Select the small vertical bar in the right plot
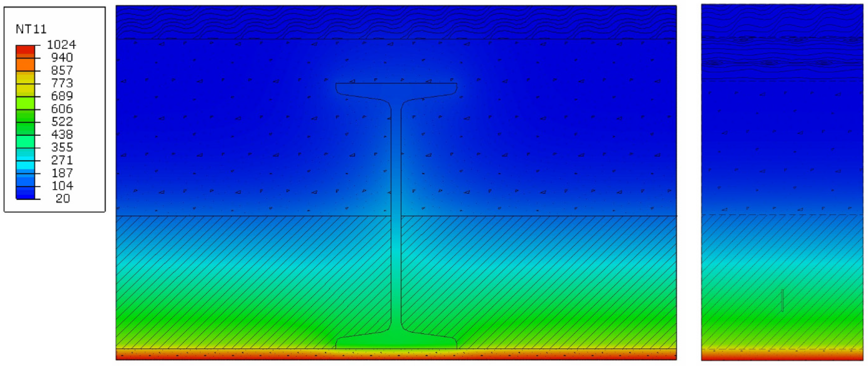868x366 pixels. pos(782,300)
